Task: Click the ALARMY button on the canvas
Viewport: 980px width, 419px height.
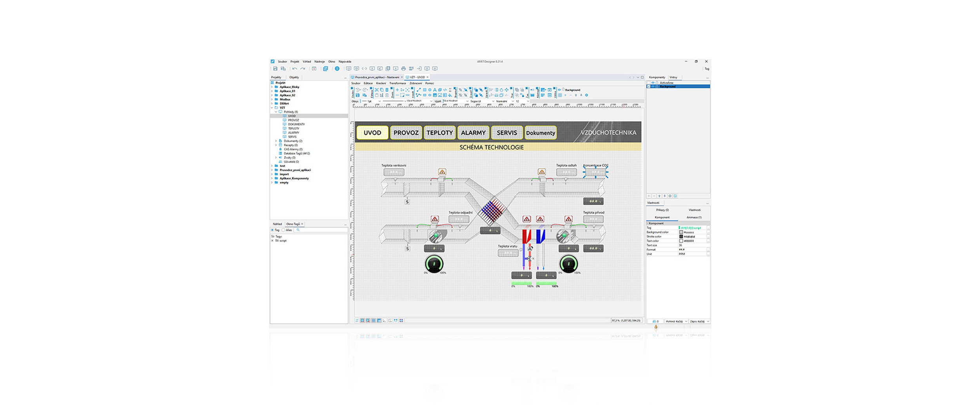Action: (x=473, y=133)
